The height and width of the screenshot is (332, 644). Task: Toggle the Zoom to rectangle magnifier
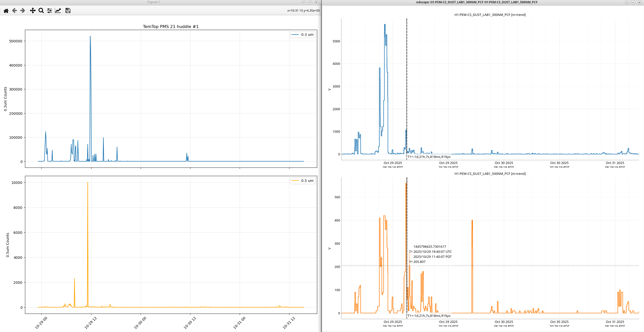click(41, 11)
